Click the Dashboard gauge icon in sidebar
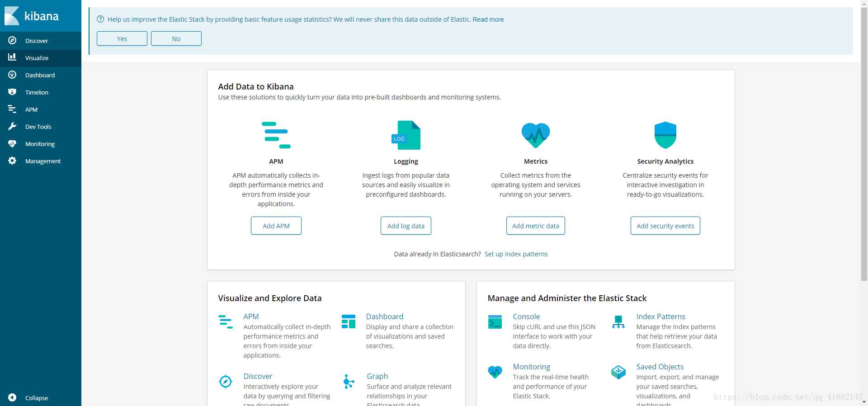 point(12,75)
